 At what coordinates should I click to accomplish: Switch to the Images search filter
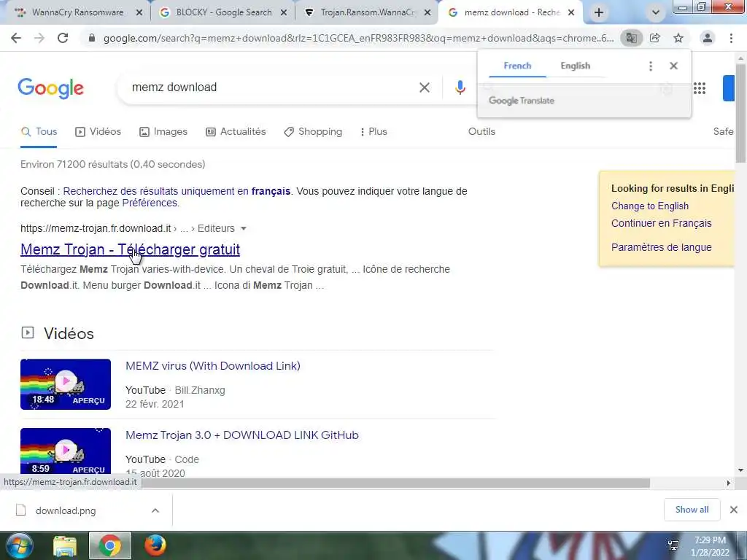pyautogui.click(x=163, y=132)
